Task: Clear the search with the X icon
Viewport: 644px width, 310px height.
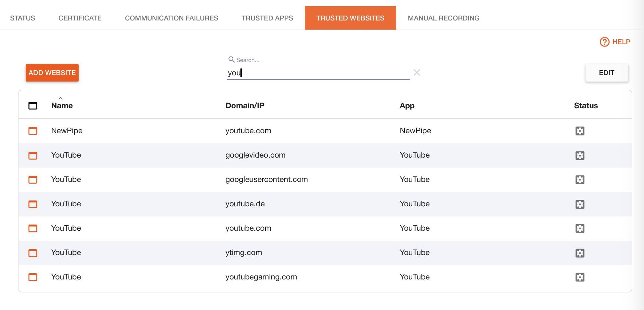Action: [x=417, y=72]
